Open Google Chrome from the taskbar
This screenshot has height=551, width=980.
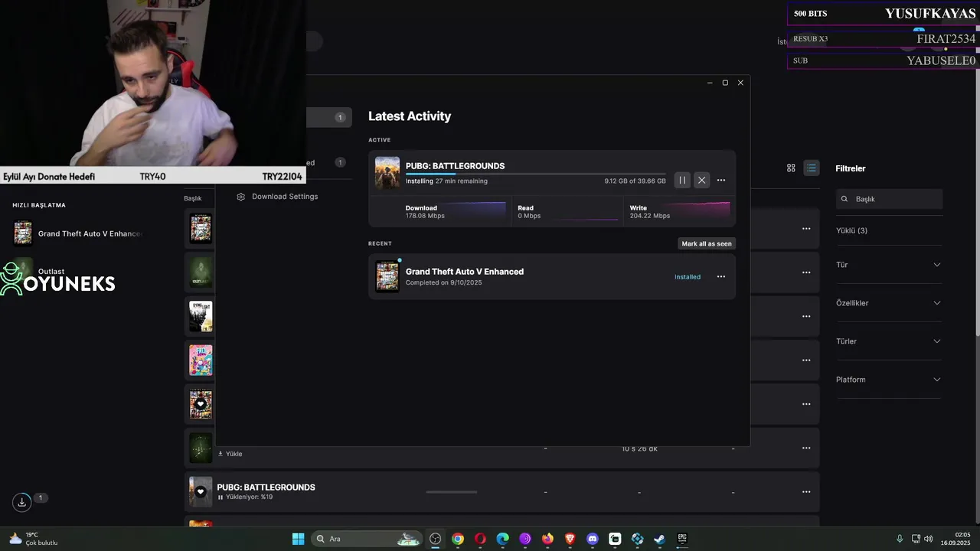pos(458,539)
